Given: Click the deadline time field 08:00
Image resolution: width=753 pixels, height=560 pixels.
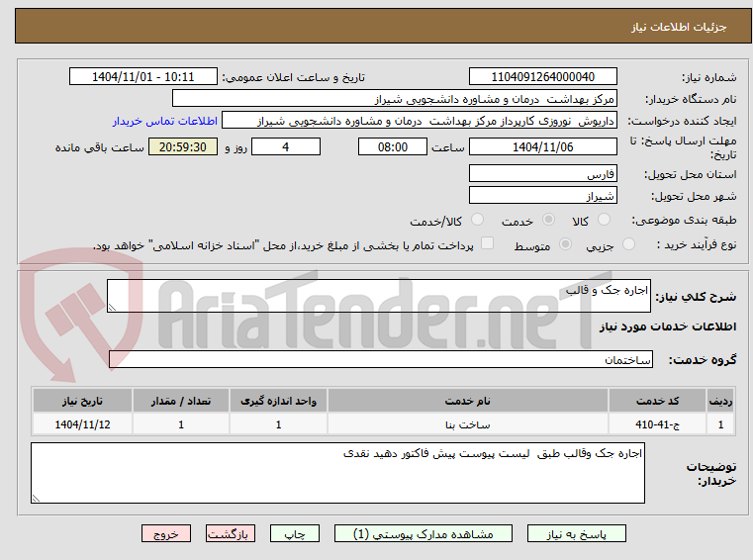Looking at the screenshot, I should pos(393,147).
